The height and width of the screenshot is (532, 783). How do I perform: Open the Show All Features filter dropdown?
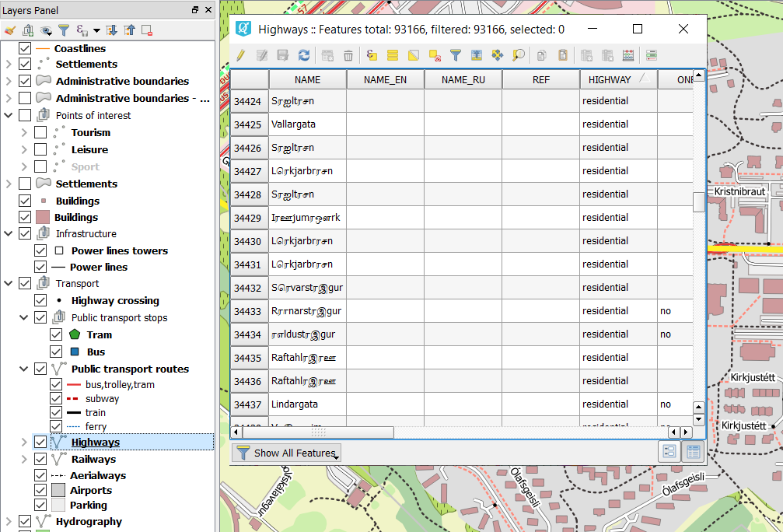(286, 453)
